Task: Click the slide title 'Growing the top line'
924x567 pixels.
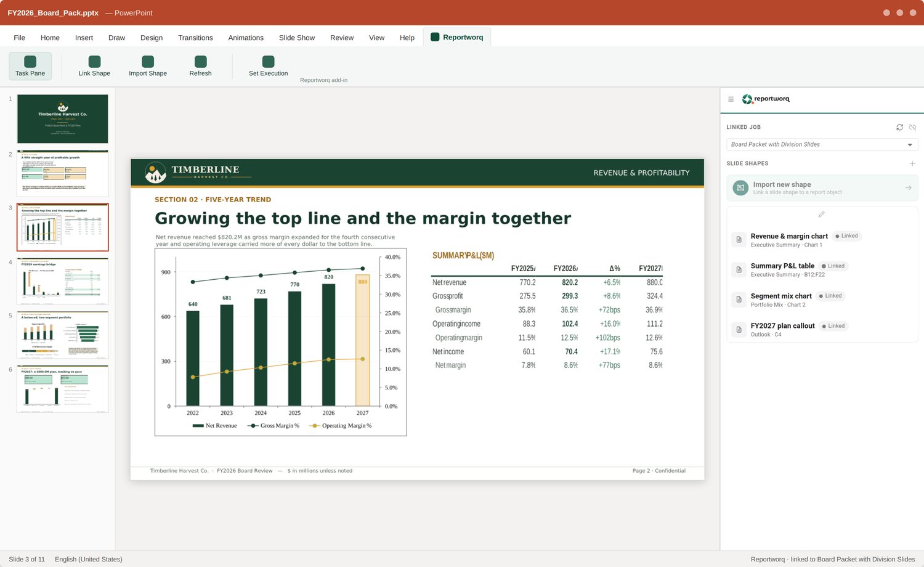Action: point(363,218)
